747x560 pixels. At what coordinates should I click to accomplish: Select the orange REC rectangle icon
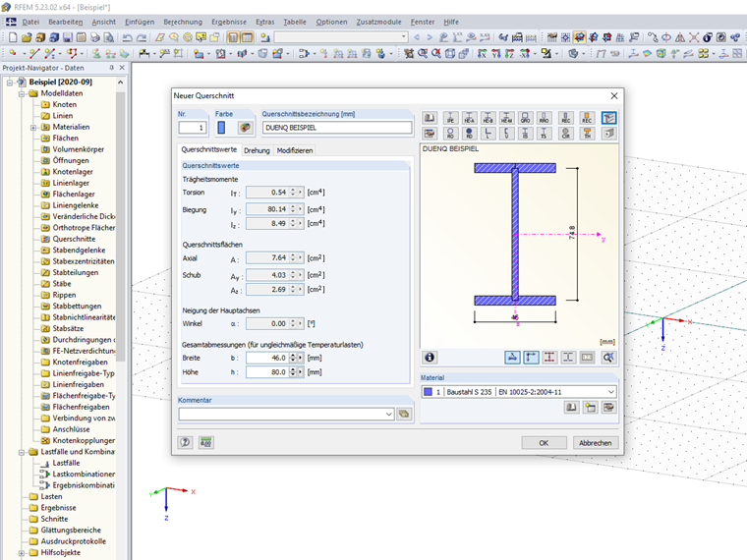tap(587, 118)
